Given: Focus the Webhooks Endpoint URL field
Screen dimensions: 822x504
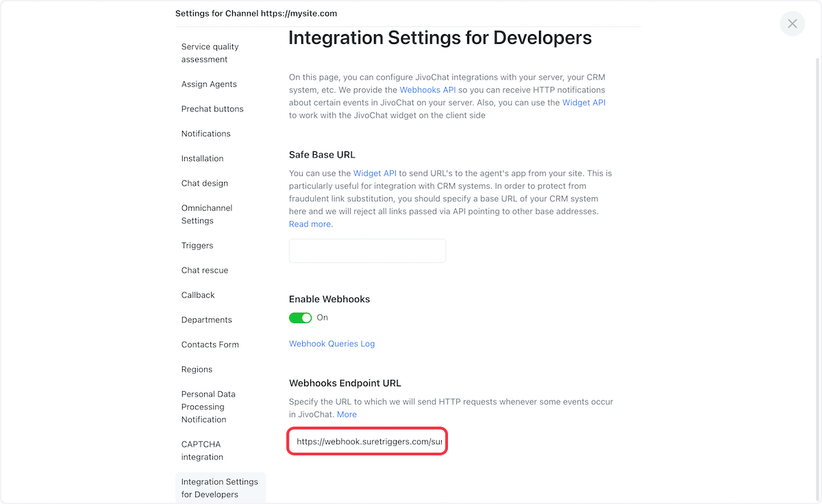Looking at the screenshot, I should 367,442.
